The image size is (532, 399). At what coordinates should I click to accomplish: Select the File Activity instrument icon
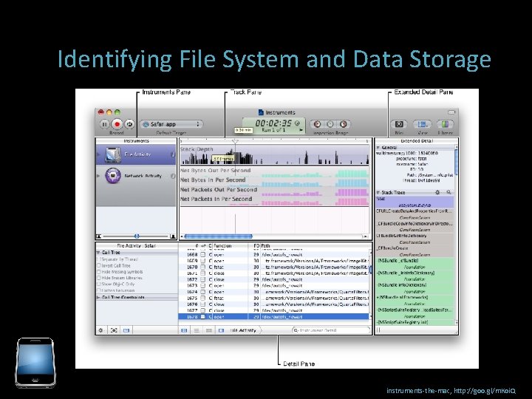point(113,154)
